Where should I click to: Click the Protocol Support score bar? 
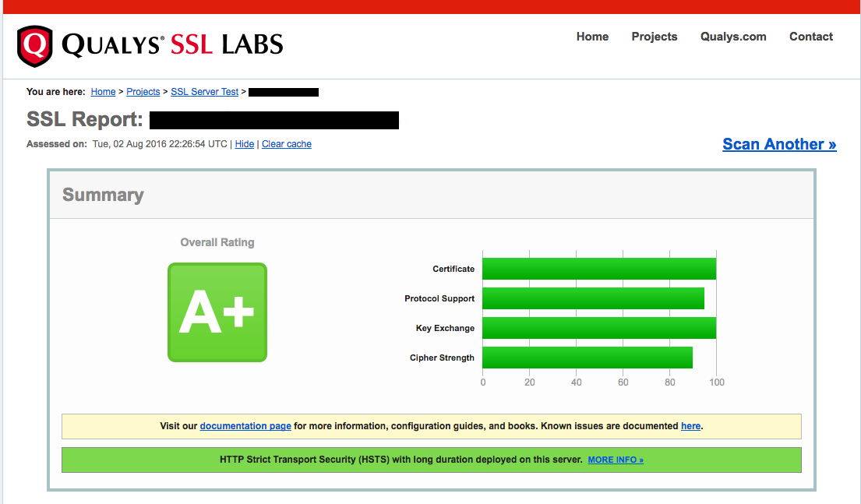click(594, 298)
